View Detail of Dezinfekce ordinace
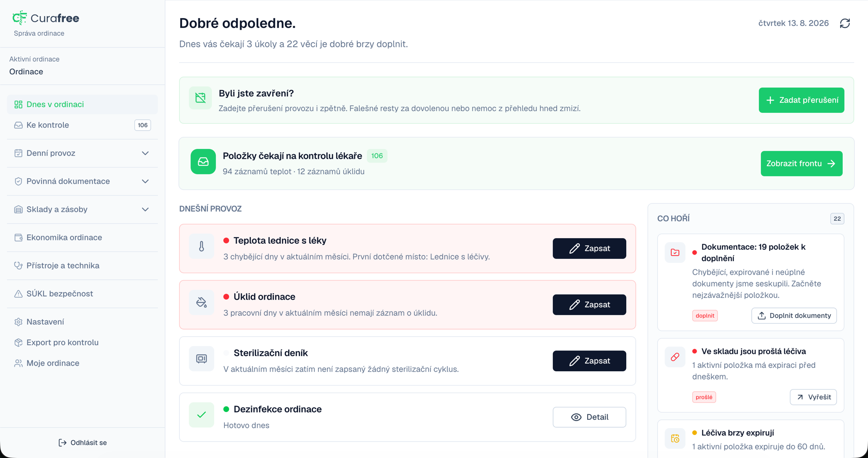This screenshot has height=458, width=868. [589, 417]
